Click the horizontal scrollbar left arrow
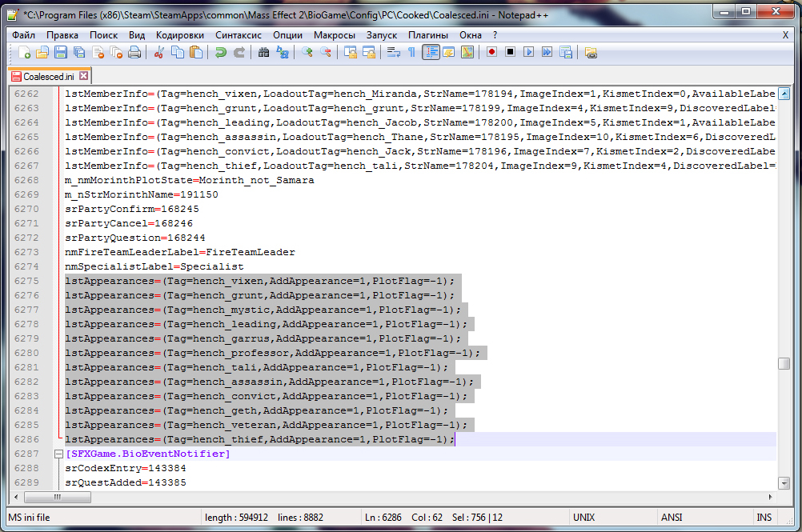The height and width of the screenshot is (532, 802). coord(16,497)
